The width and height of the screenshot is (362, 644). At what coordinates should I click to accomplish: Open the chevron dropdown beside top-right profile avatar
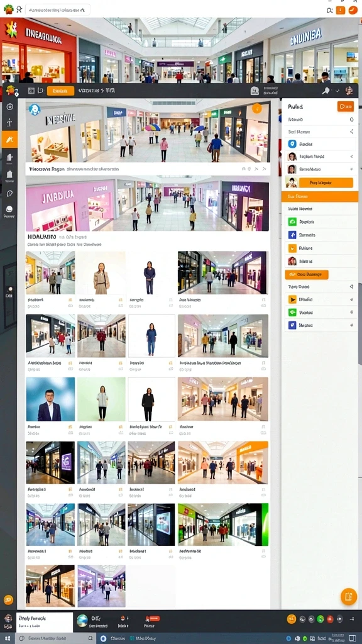(x=337, y=91)
